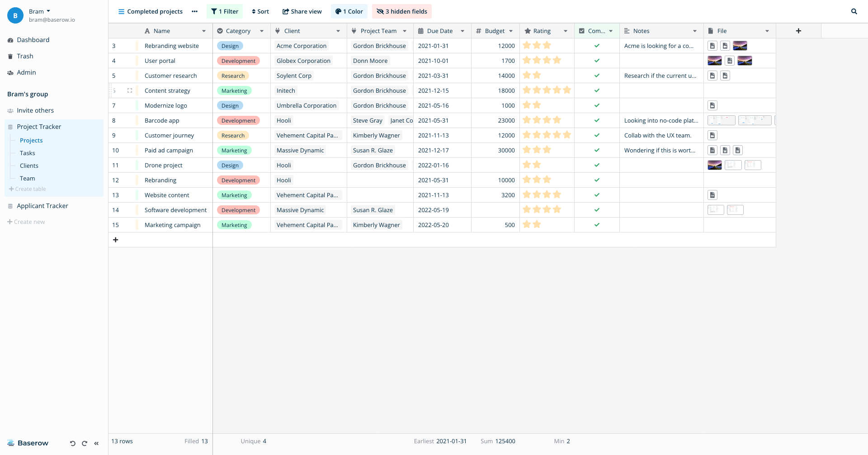Open the 1 Filter panel
This screenshot has height=455, width=868.
pyautogui.click(x=225, y=11)
